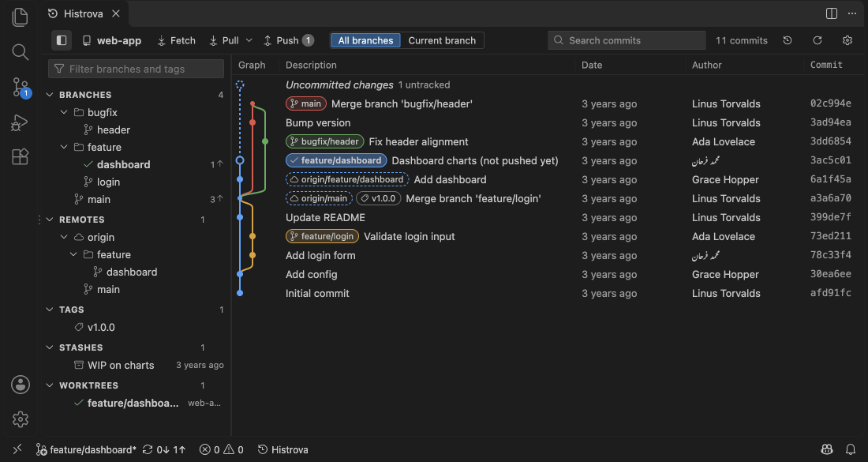Toggle the sidebar panel button in toolbar

pyautogui.click(x=62, y=40)
